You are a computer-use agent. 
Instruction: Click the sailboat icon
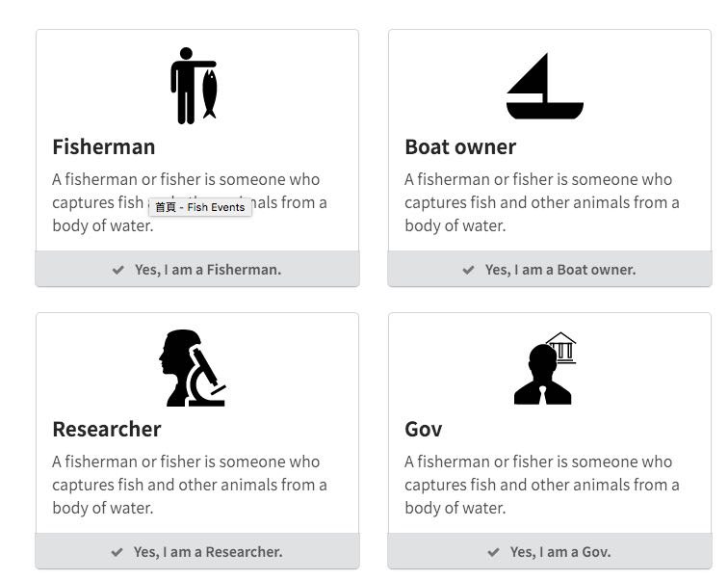(x=545, y=87)
